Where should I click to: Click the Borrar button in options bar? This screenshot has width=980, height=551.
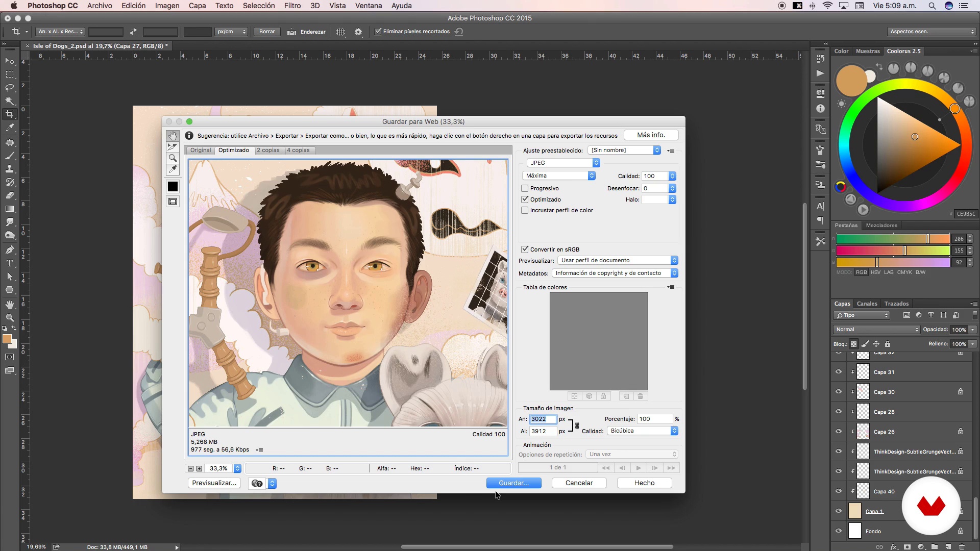[267, 32]
